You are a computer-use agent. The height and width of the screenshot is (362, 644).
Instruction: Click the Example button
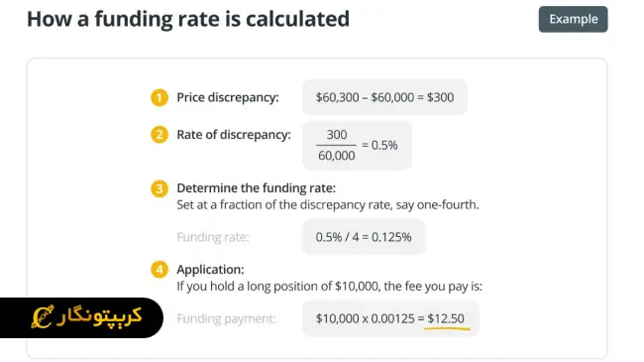pyautogui.click(x=573, y=19)
